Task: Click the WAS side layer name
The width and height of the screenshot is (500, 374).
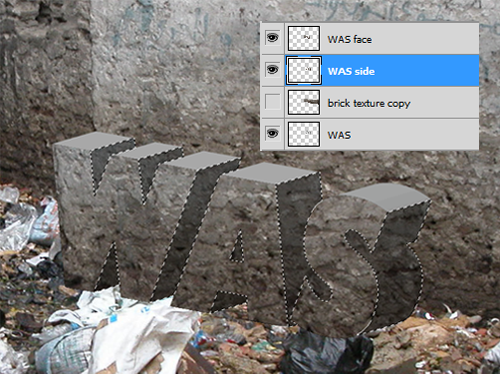Action: (351, 71)
